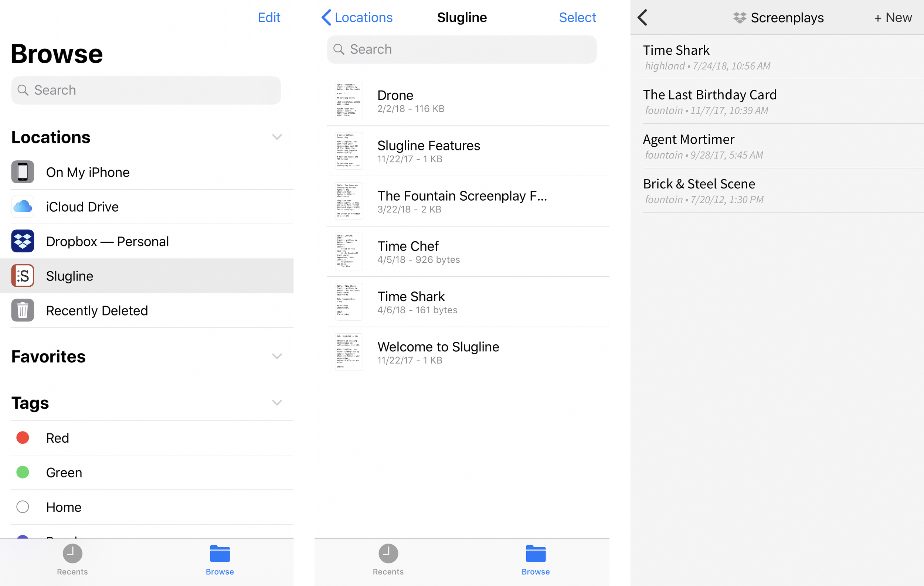Open the Time Chef document thumbnail
The width and height of the screenshot is (924, 586).
349,251
